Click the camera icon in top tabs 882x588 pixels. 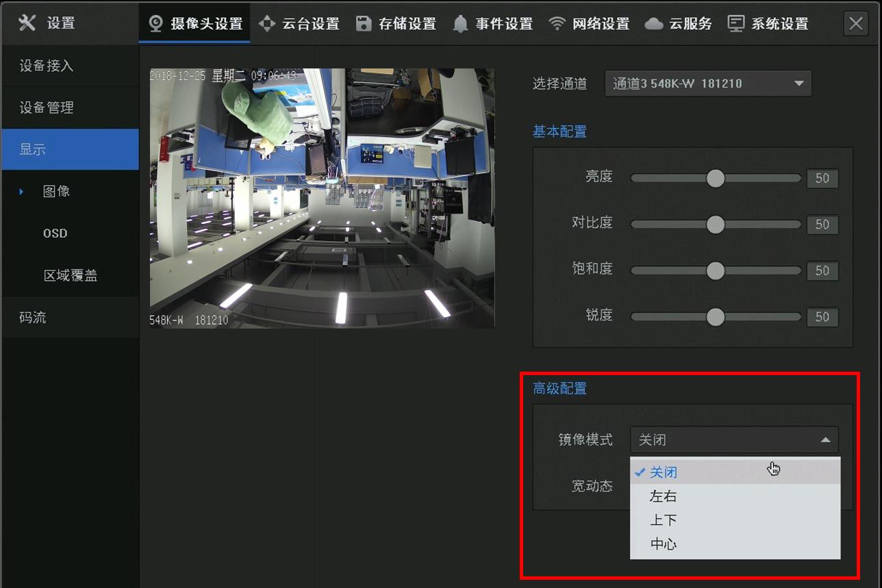156,23
